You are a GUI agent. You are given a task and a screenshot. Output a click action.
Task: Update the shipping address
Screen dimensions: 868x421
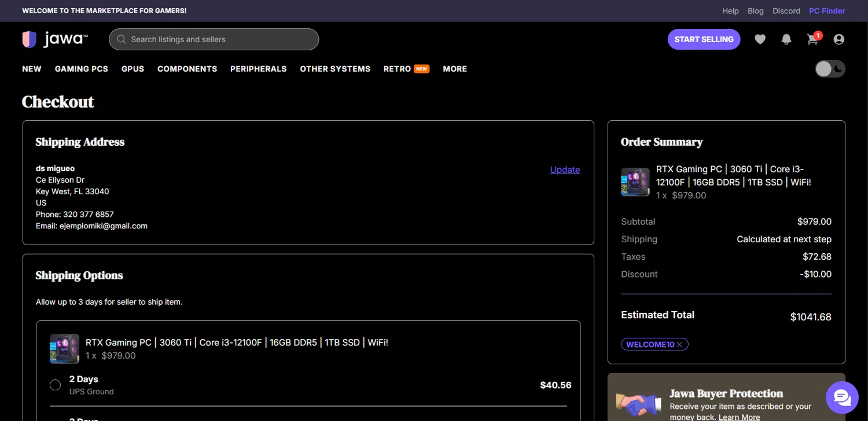pyautogui.click(x=565, y=169)
